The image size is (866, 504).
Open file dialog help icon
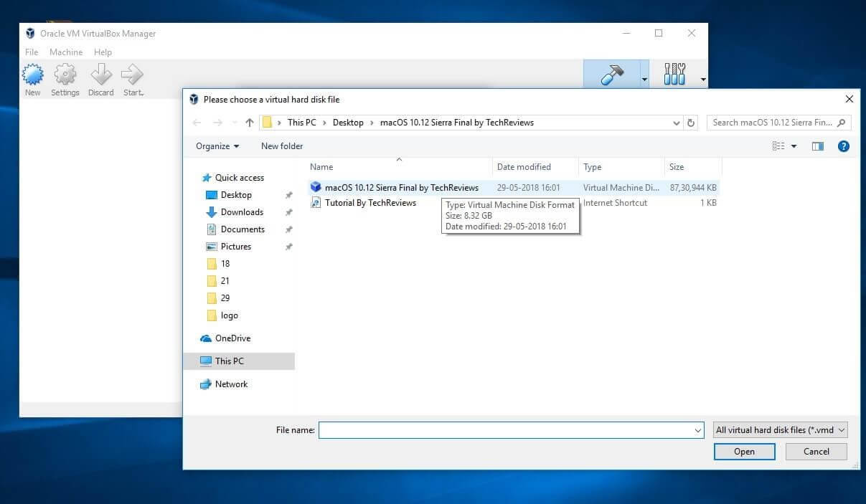coord(844,146)
